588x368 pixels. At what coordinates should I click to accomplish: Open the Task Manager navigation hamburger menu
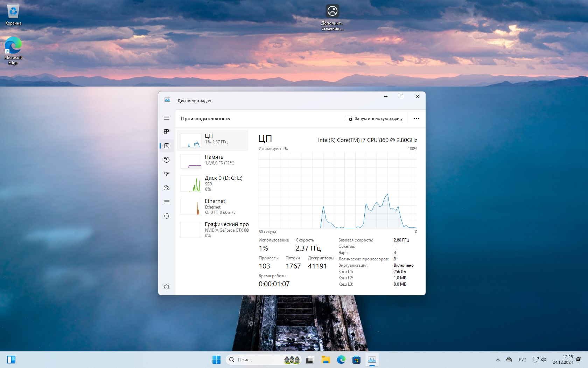point(167,118)
